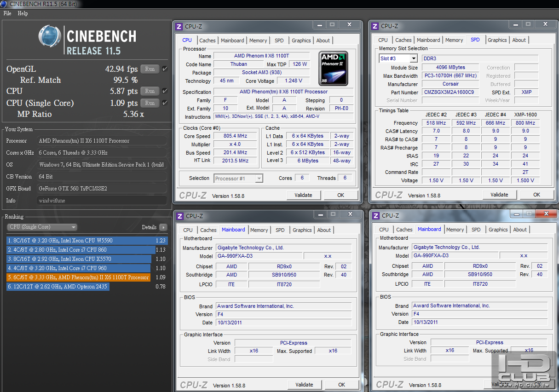Click the Part Number CMZ8GX3M2A1600C9
The height and width of the screenshot is (392, 559).
(x=450, y=92)
